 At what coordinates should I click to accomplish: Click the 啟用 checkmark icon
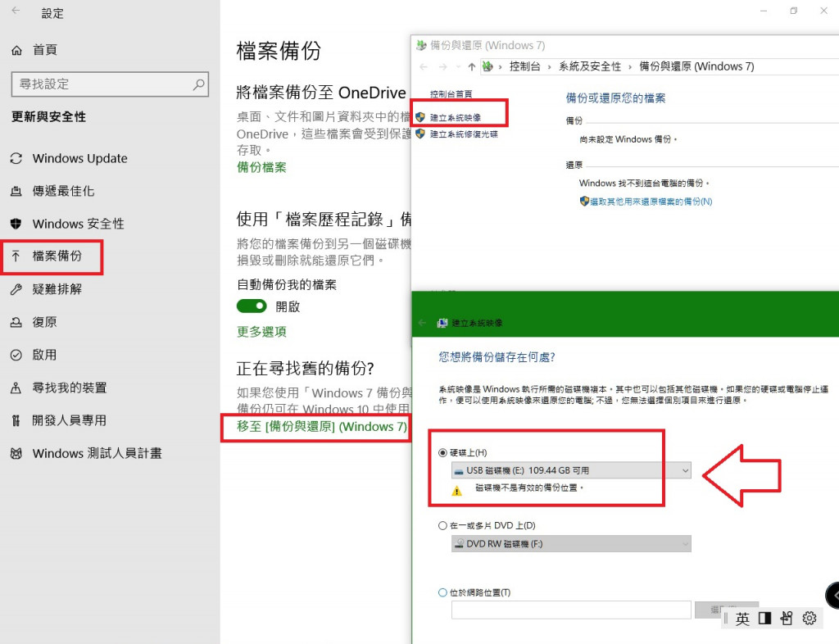click(x=16, y=355)
